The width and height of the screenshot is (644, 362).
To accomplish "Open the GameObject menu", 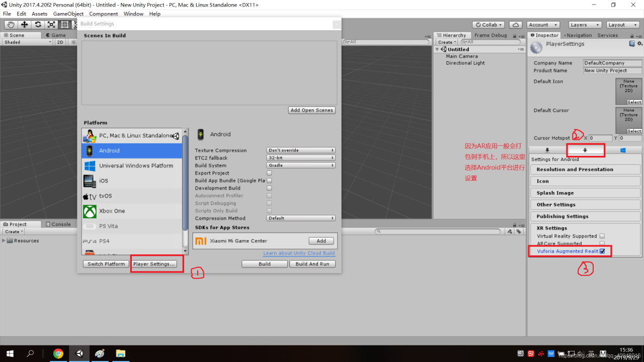I will pyautogui.click(x=68, y=14).
